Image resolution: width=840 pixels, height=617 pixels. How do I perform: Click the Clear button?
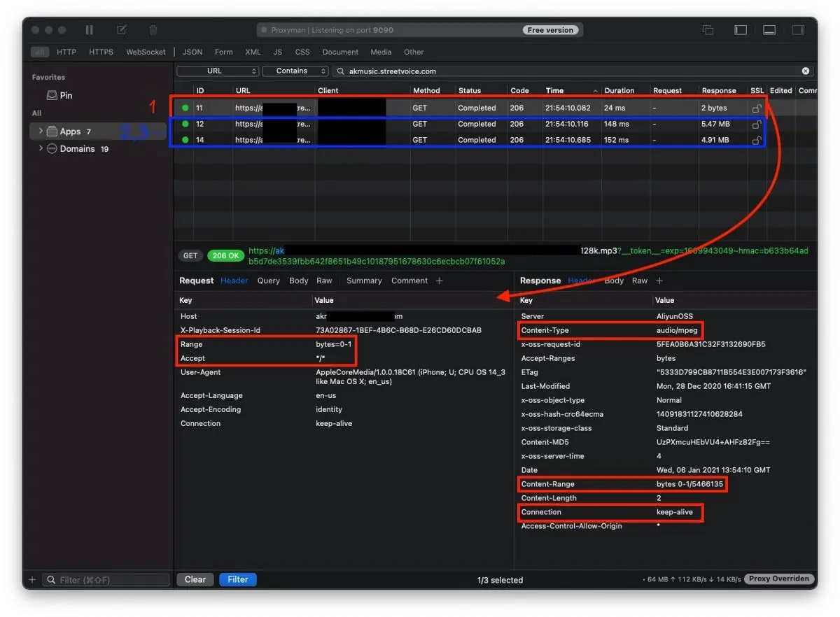195,579
